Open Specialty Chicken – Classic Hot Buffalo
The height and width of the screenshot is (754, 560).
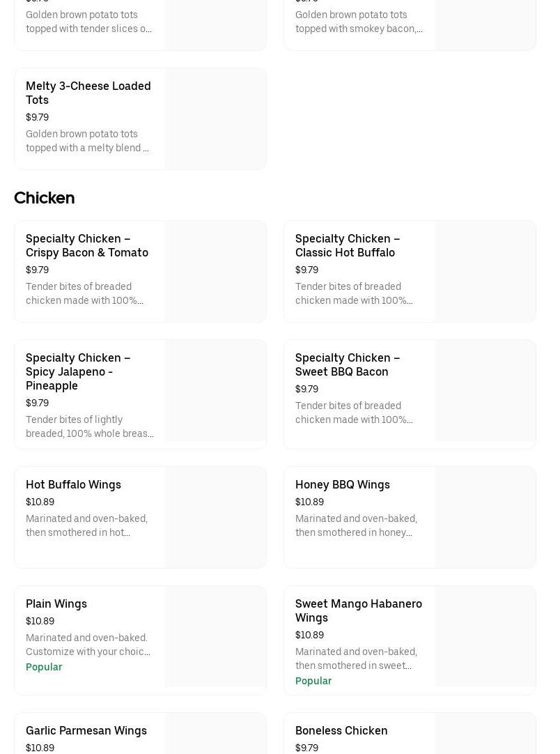pyautogui.click(x=348, y=245)
